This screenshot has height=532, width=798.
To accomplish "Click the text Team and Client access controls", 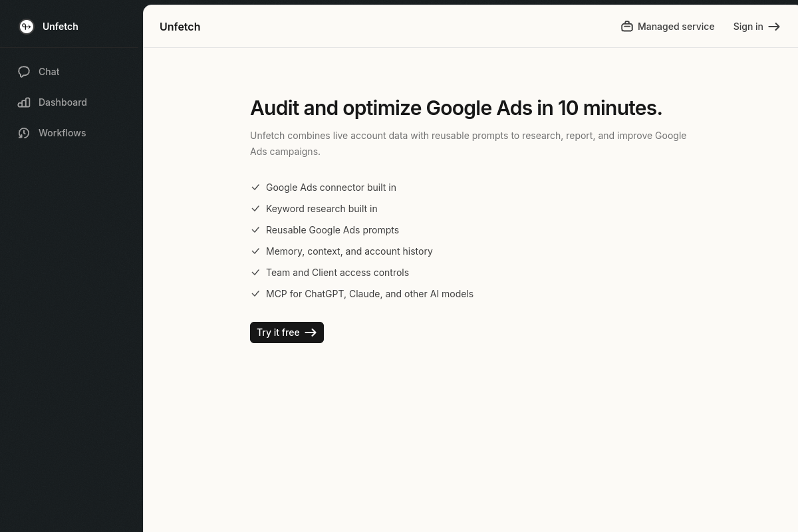I will tap(337, 273).
